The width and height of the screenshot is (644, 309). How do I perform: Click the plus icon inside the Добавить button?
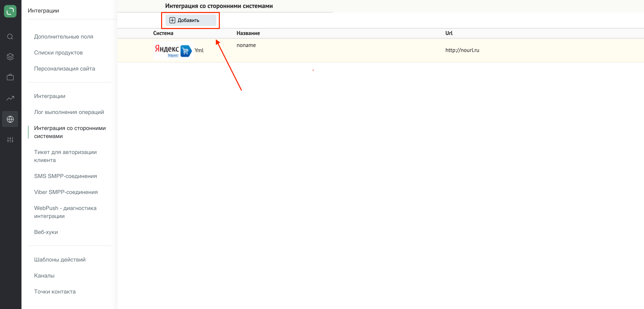(x=172, y=20)
